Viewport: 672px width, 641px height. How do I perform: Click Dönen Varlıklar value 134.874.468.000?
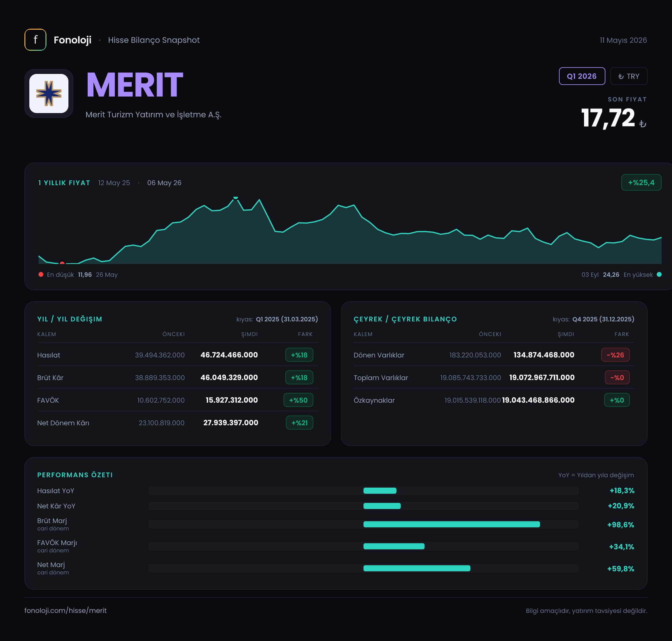click(544, 355)
